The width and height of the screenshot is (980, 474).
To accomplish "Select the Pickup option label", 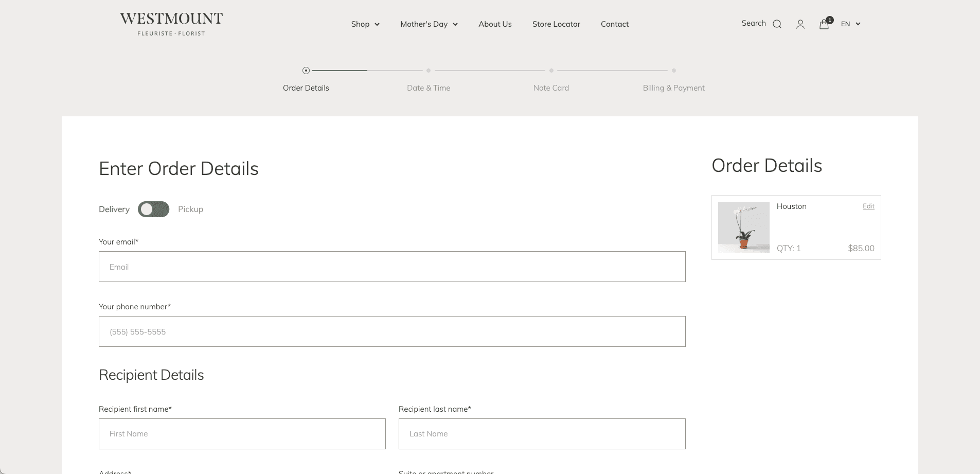I will pos(190,209).
